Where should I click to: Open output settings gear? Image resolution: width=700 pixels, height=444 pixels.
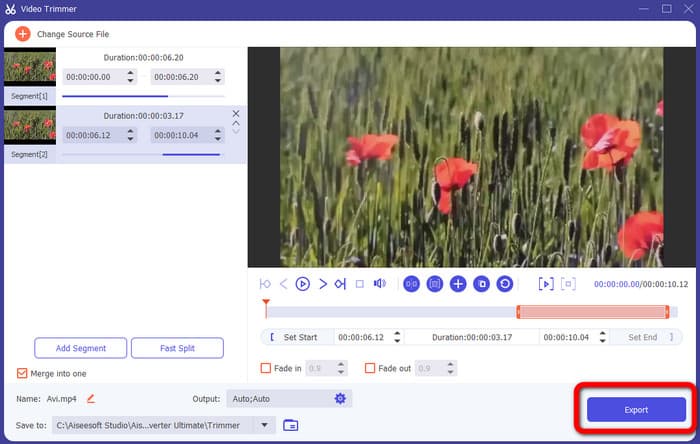click(x=340, y=398)
